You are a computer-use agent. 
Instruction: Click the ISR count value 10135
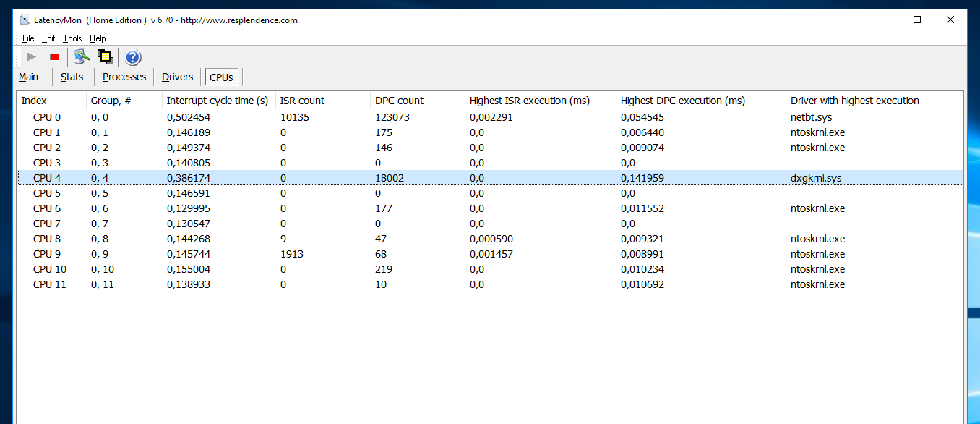coord(295,117)
